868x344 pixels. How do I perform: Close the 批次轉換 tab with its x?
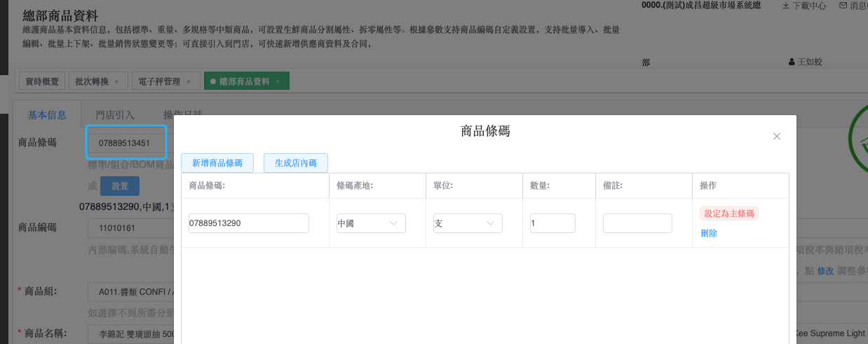point(116,81)
